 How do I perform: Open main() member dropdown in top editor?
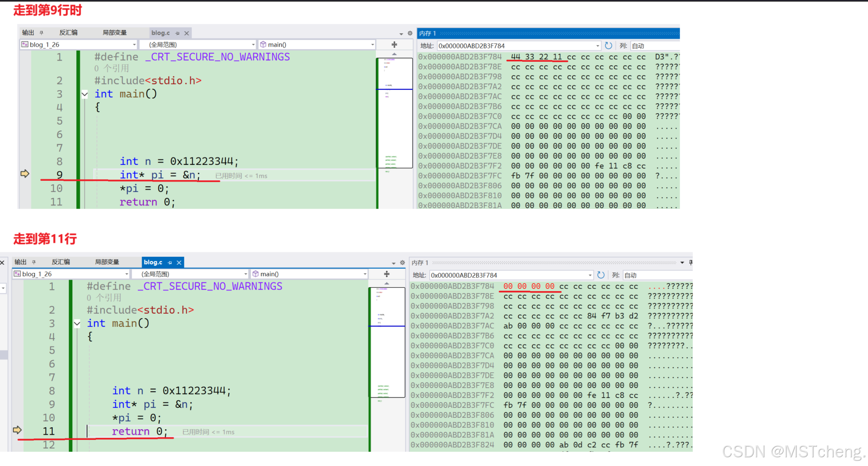(372, 45)
